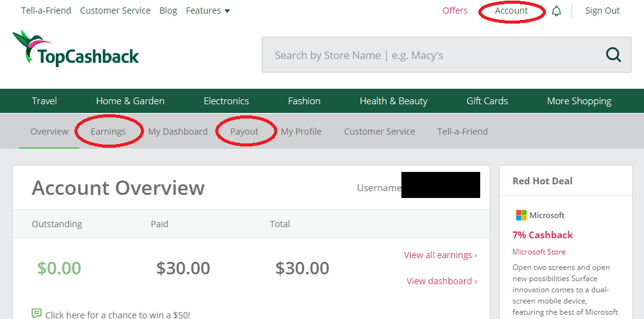Open the More Shopping menu
This screenshot has width=644, height=319.
click(579, 101)
